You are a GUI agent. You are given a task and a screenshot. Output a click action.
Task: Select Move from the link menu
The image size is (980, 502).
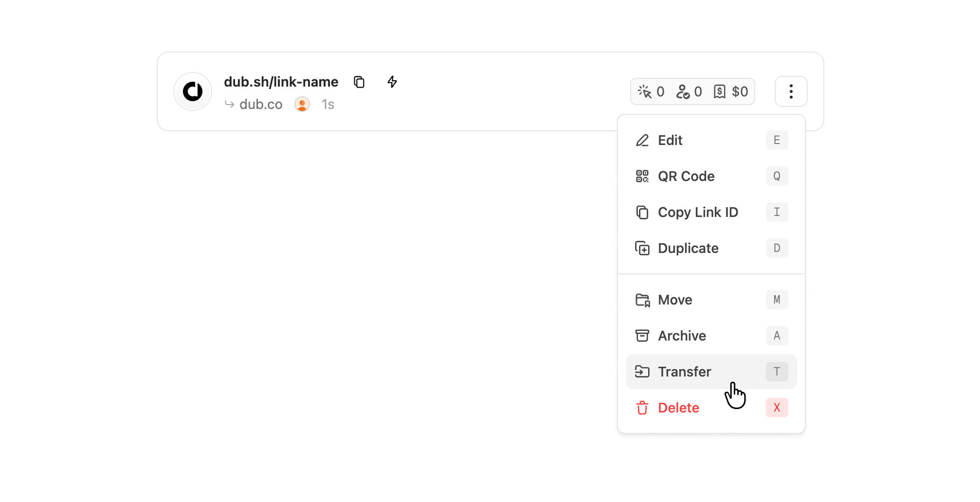711,300
